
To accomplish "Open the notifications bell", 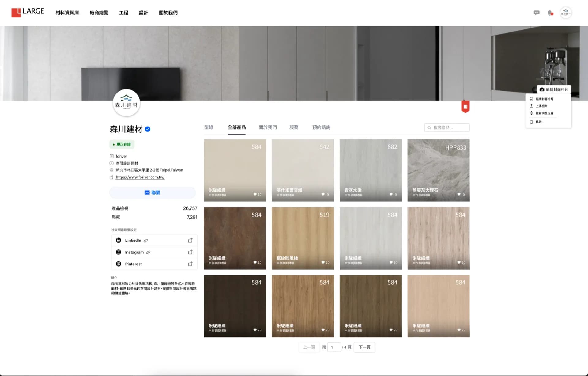I will [x=550, y=13].
